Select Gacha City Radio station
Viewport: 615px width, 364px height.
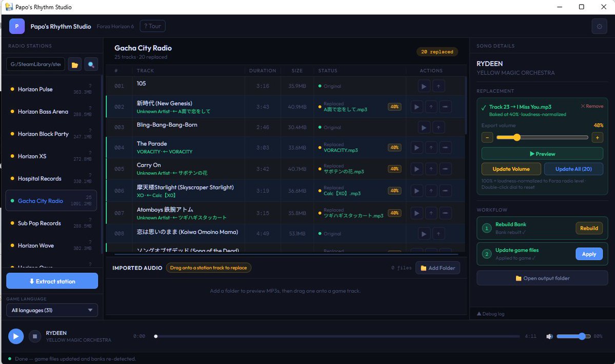click(51, 200)
